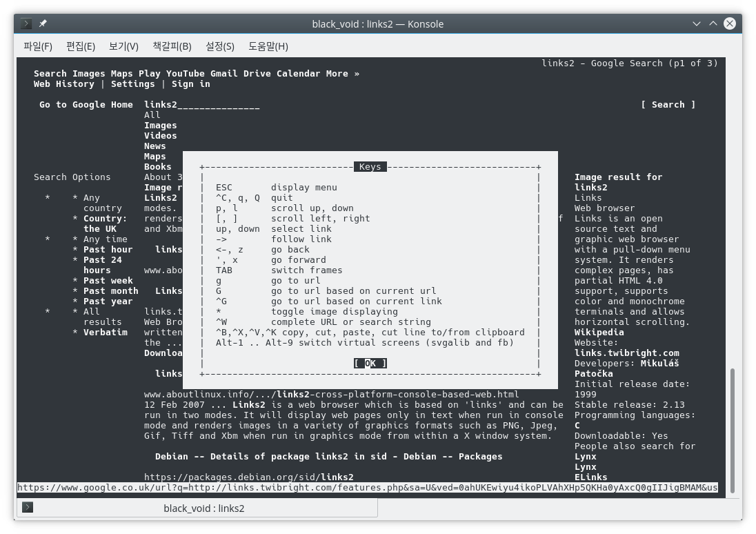Image resolution: width=756 pixels, height=534 pixels.
Task: Open the 도움말(H) menu
Action: tap(268, 46)
